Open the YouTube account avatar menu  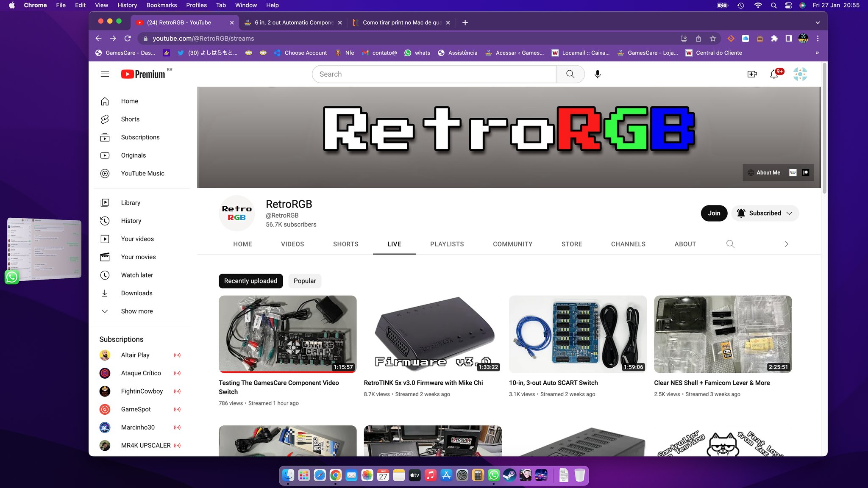800,74
